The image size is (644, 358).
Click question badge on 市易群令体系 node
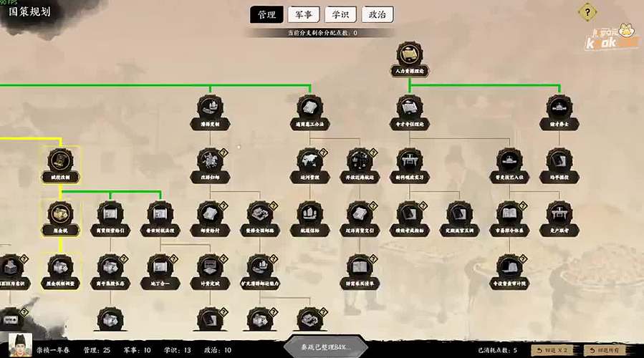coord(522,205)
